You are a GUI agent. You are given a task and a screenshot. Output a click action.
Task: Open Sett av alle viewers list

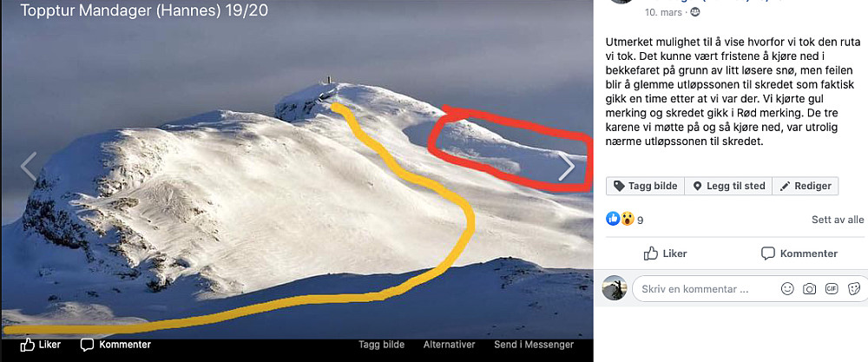point(838,220)
